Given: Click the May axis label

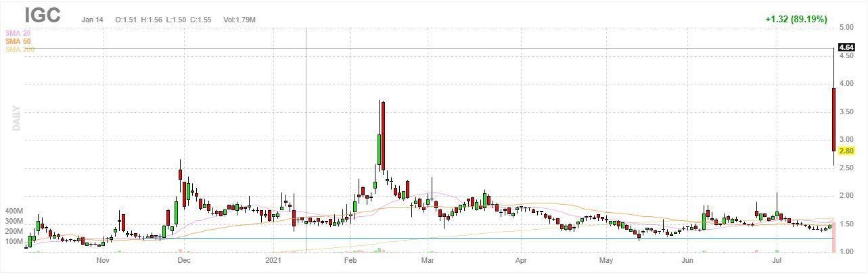Looking at the screenshot, I should click(606, 260).
